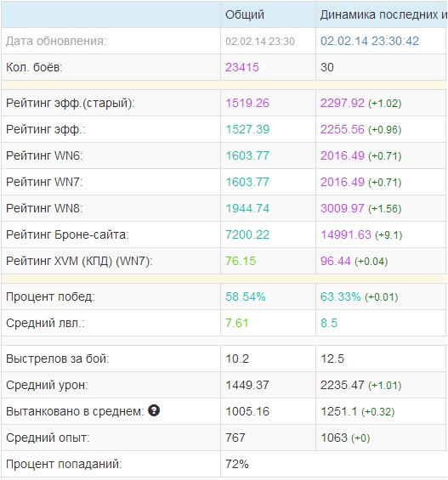The height and width of the screenshot is (480, 448).
Task: Select the Процент побед overall value 58.54%
Action: (x=246, y=296)
